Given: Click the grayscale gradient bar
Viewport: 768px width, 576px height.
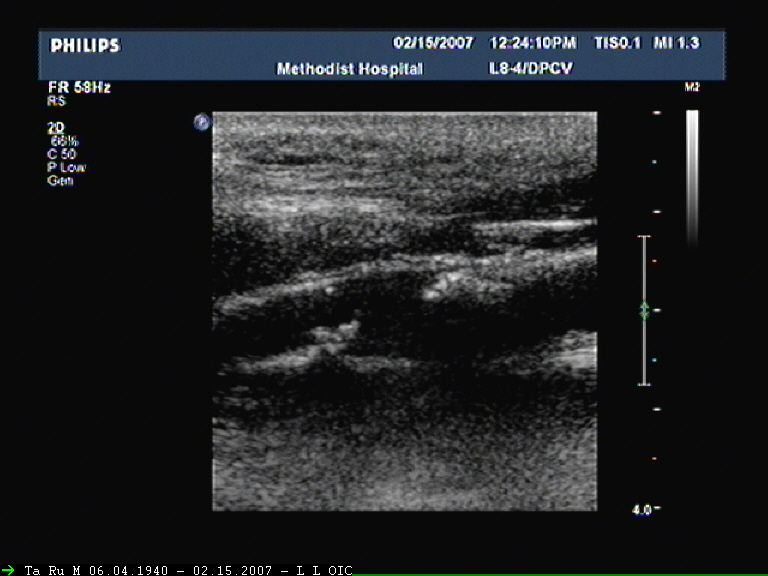Looking at the screenshot, I should click(x=692, y=175).
